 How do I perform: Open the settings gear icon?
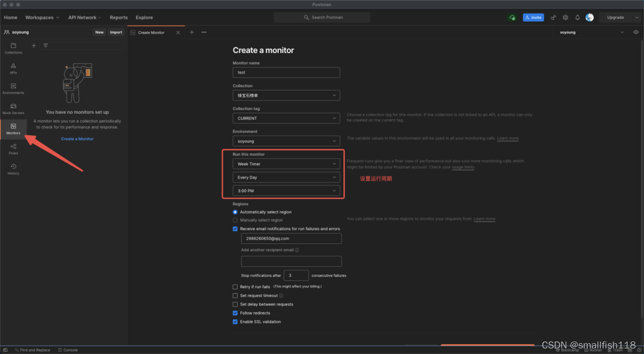(565, 17)
